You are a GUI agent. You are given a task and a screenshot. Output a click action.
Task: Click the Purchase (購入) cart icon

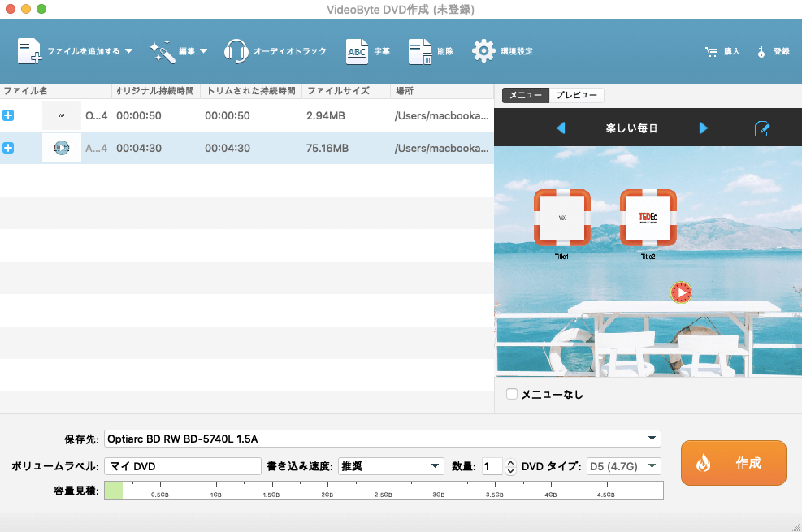(711, 52)
